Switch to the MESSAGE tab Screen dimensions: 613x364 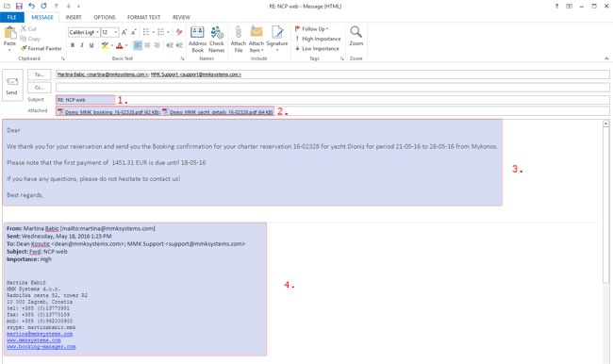pos(42,17)
